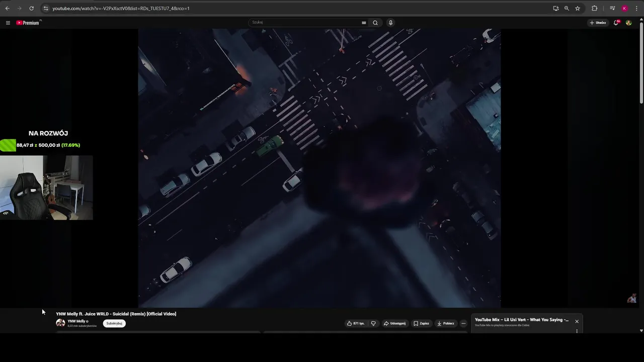This screenshot has height=362, width=644.
Task: Click the scrollbar down arrow
Action: pos(641,330)
